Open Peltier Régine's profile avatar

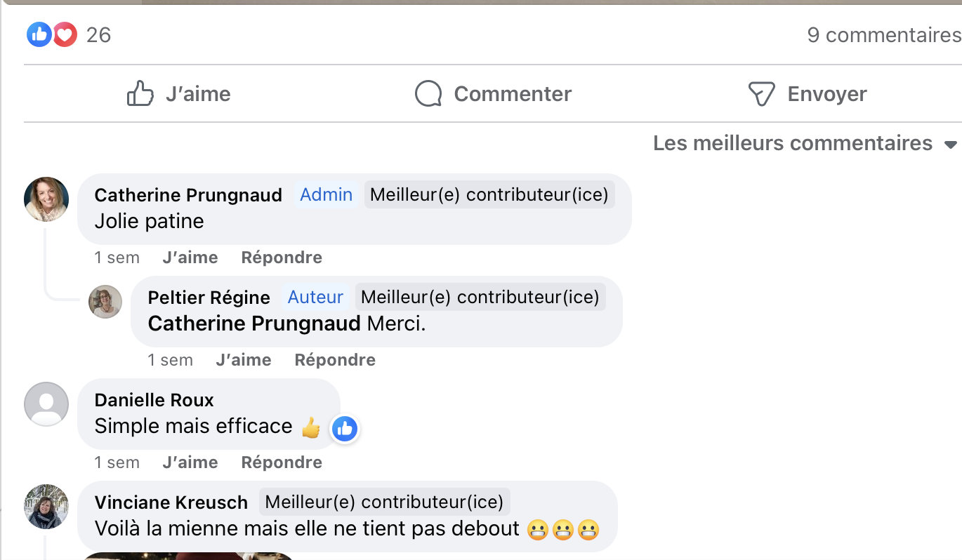pyautogui.click(x=105, y=302)
